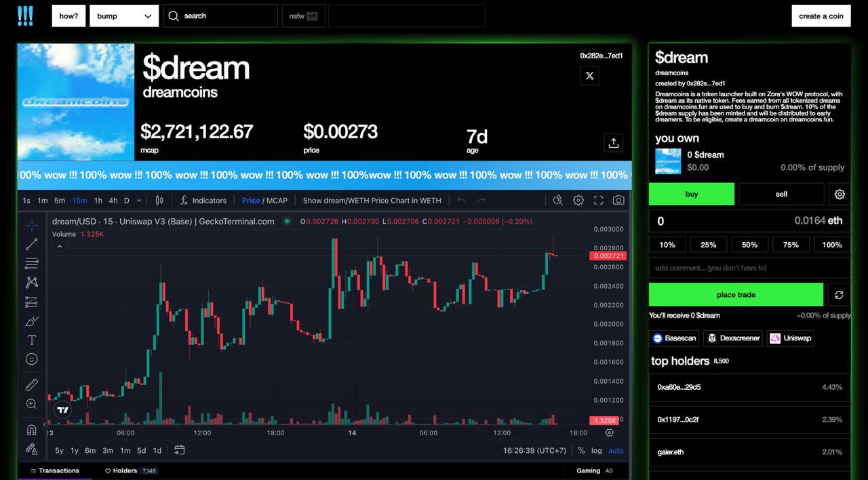Toggle auto scale on chart
The width and height of the screenshot is (868, 480).
pos(616,451)
